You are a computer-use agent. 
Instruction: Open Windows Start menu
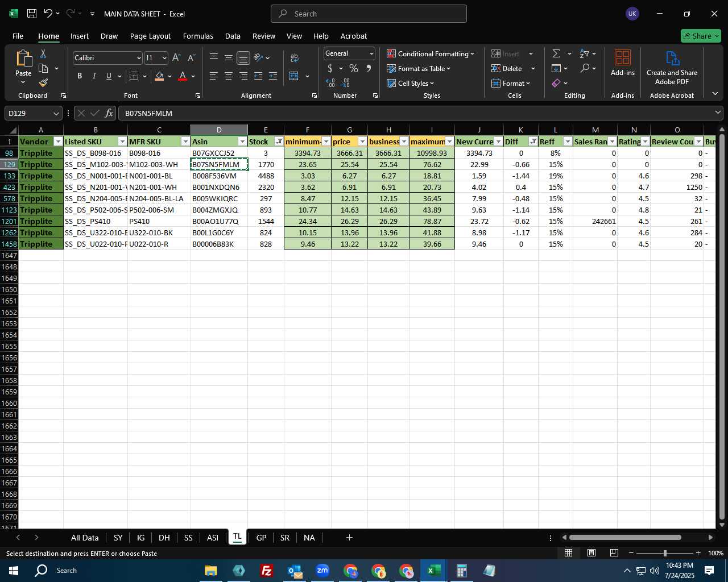[x=13, y=570]
